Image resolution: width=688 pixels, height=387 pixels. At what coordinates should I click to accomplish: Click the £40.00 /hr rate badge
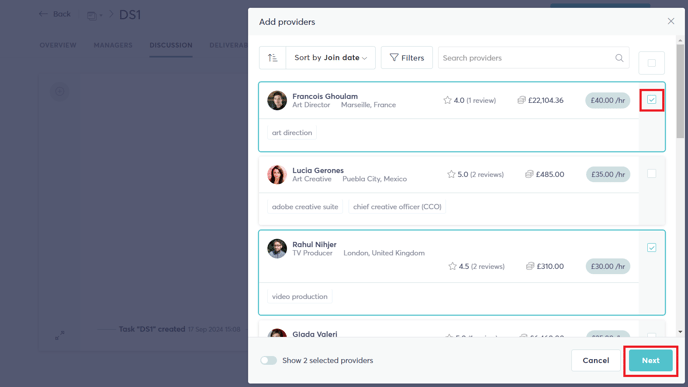(x=608, y=100)
